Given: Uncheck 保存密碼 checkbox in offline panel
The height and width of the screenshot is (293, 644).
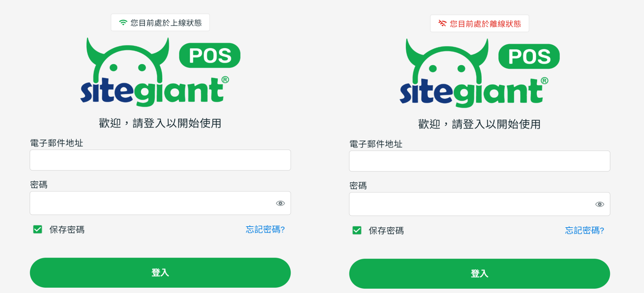Looking at the screenshot, I should coord(357,230).
